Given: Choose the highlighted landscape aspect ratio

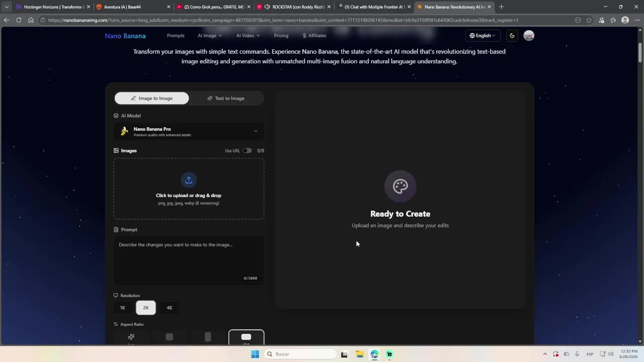Looking at the screenshot, I should (246, 337).
